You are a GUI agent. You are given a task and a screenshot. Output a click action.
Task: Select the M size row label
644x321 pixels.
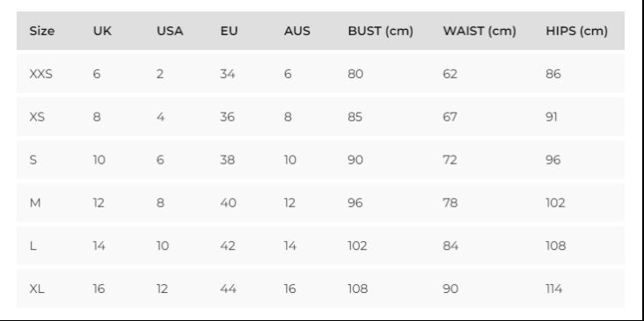(35, 203)
